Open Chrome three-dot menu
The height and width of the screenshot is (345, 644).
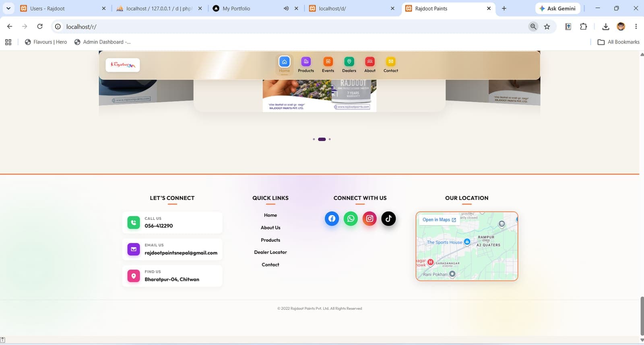pyautogui.click(x=636, y=27)
